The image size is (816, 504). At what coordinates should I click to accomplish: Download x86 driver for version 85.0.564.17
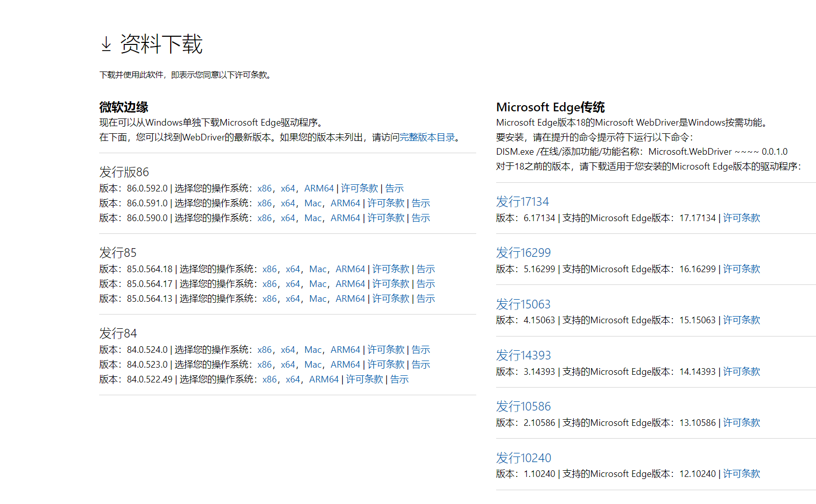270,284
